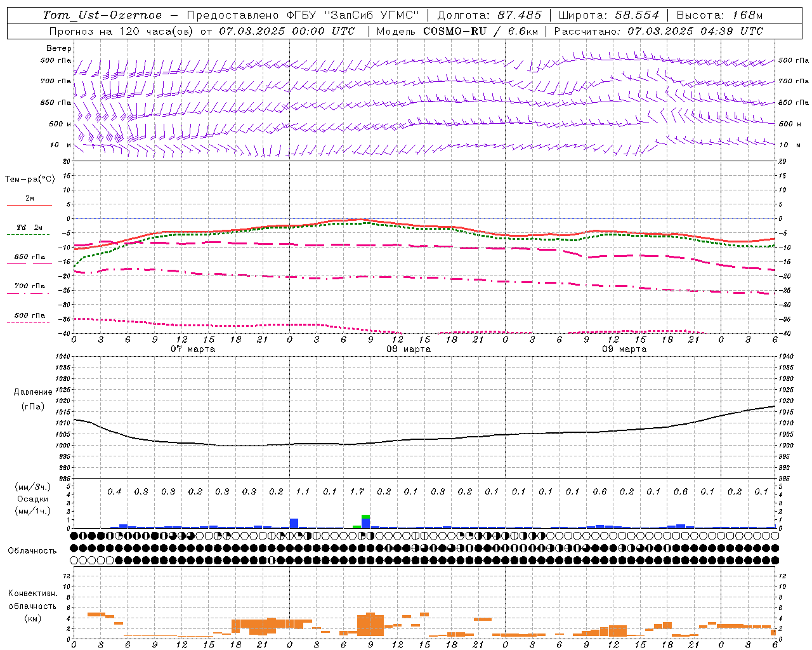Viewport: 812px width, 650px height.
Task: Click the 700 гПа temperature legend entry
Action: coord(30,286)
